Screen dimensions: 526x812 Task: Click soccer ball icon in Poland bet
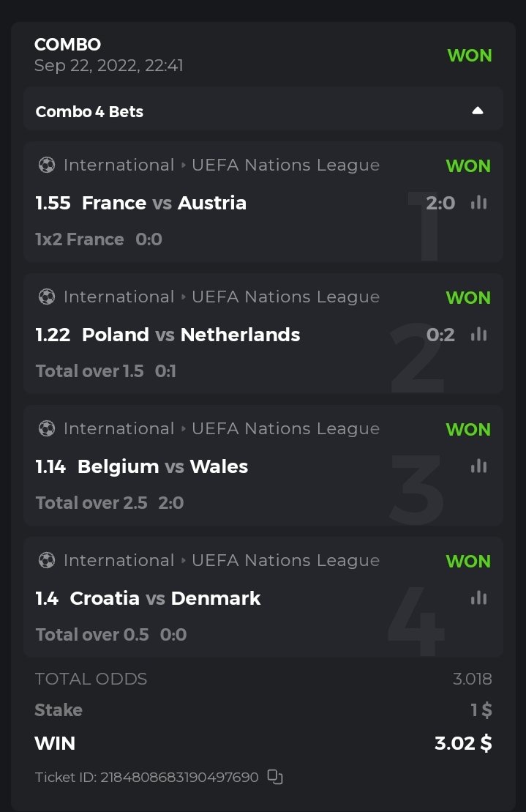pos(46,297)
